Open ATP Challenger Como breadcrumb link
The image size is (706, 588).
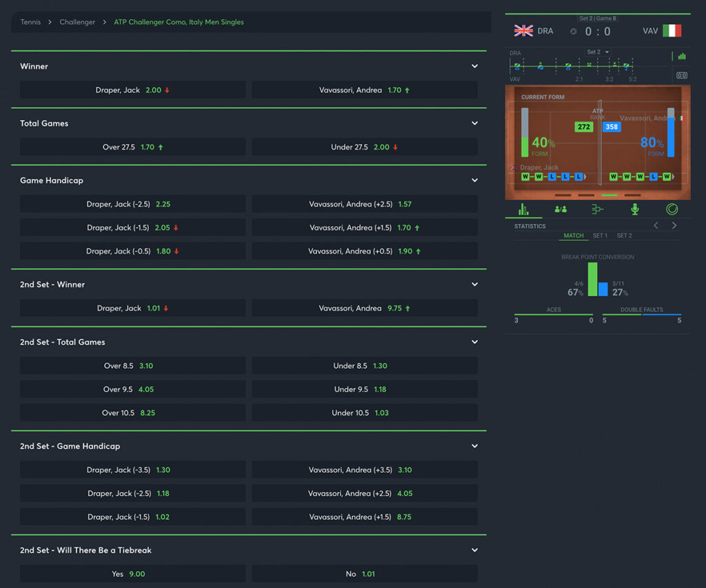[x=179, y=22]
